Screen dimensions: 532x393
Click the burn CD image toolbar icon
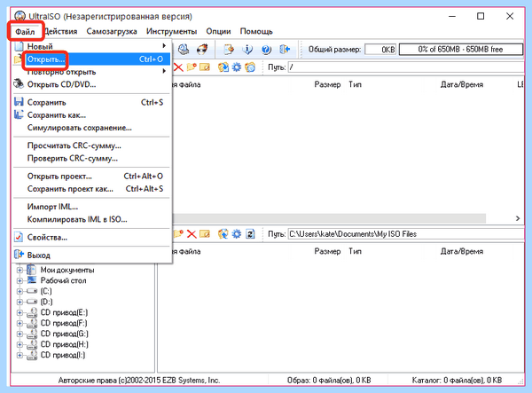[x=202, y=50]
